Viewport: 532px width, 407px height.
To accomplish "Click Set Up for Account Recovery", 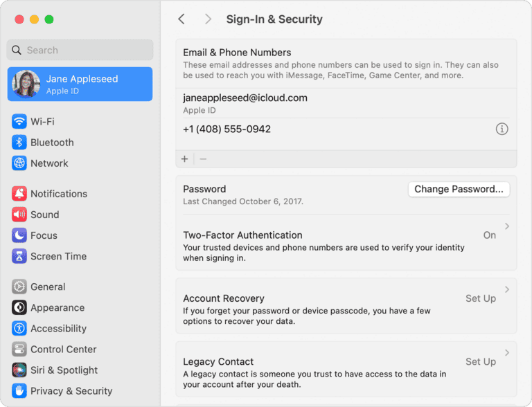I will [x=481, y=298].
